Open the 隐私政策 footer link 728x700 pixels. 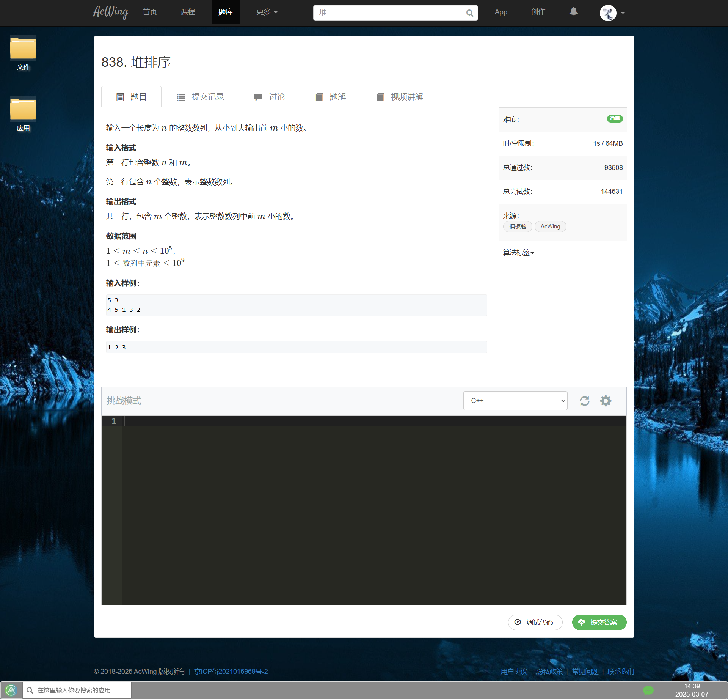pos(549,672)
